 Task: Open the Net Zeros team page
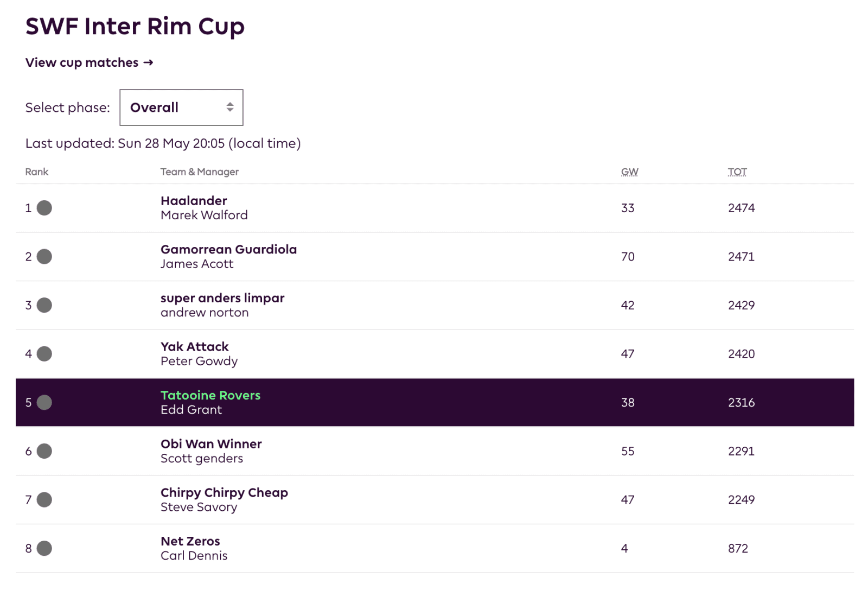click(x=190, y=541)
